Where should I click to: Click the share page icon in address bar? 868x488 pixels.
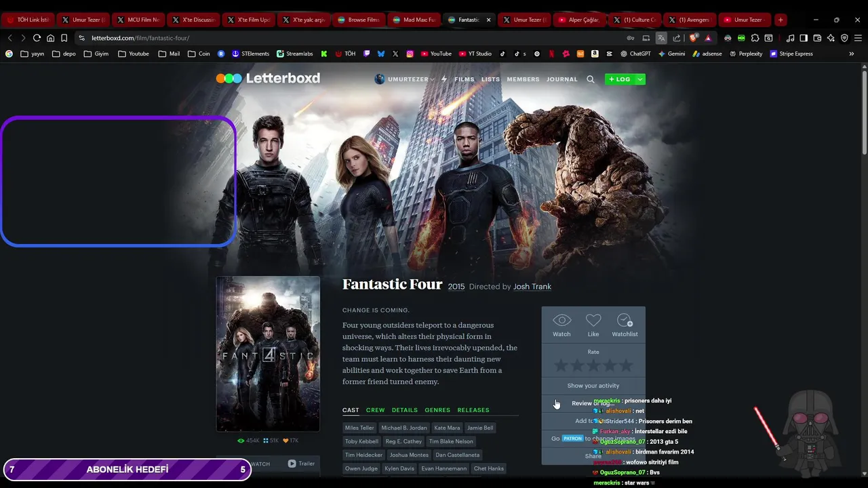pyautogui.click(x=676, y=38)
